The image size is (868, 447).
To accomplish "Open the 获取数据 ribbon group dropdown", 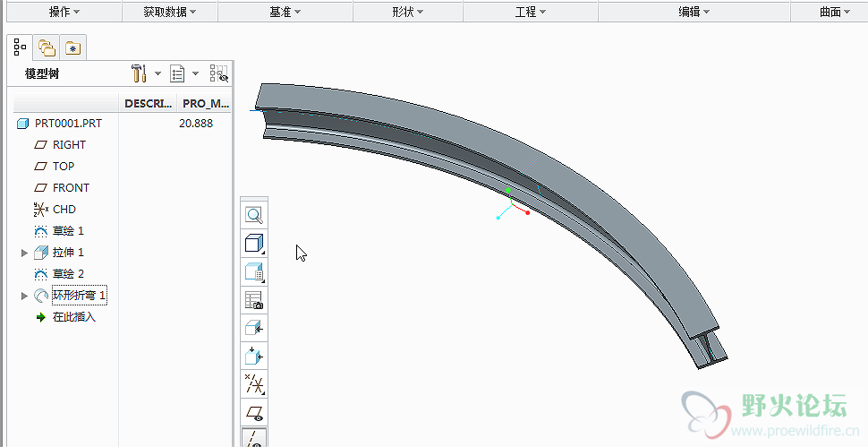I will pyautogui.click(x=170, y=12).
